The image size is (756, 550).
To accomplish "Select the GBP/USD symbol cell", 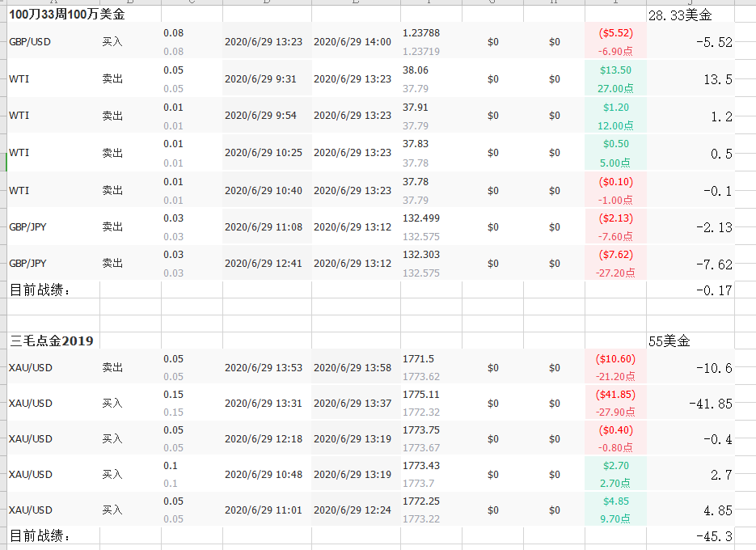I will [30, 42].
